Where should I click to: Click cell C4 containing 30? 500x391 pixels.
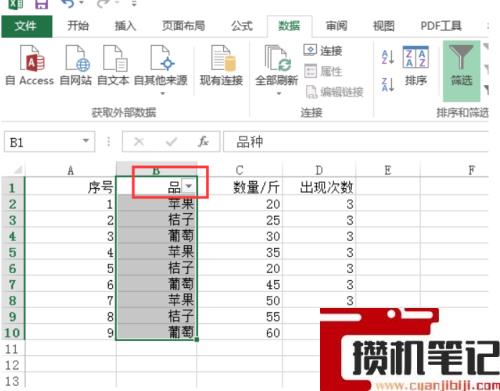[x=240, y=236]
